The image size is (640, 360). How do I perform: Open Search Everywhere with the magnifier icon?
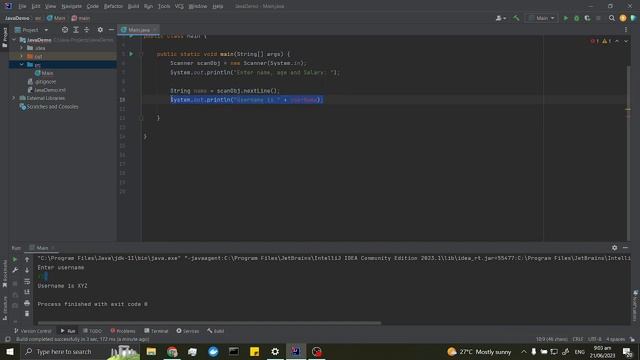(x=612, y=18)
